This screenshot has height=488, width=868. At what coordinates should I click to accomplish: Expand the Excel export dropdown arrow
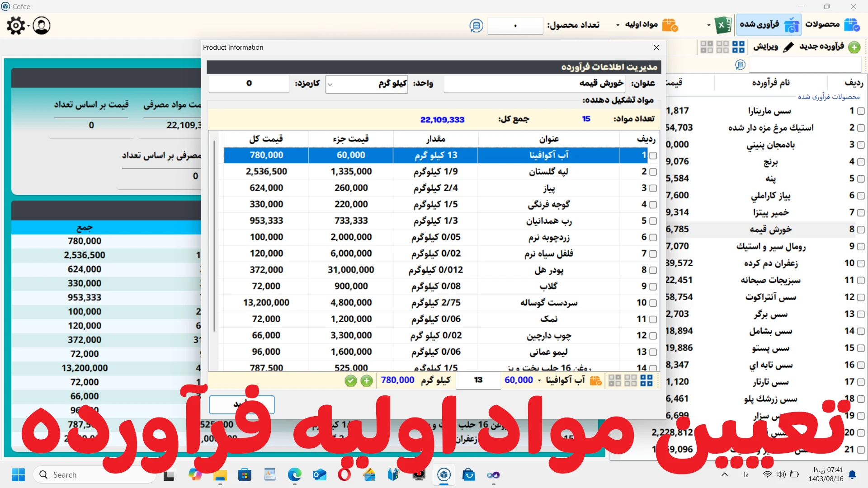708,25
